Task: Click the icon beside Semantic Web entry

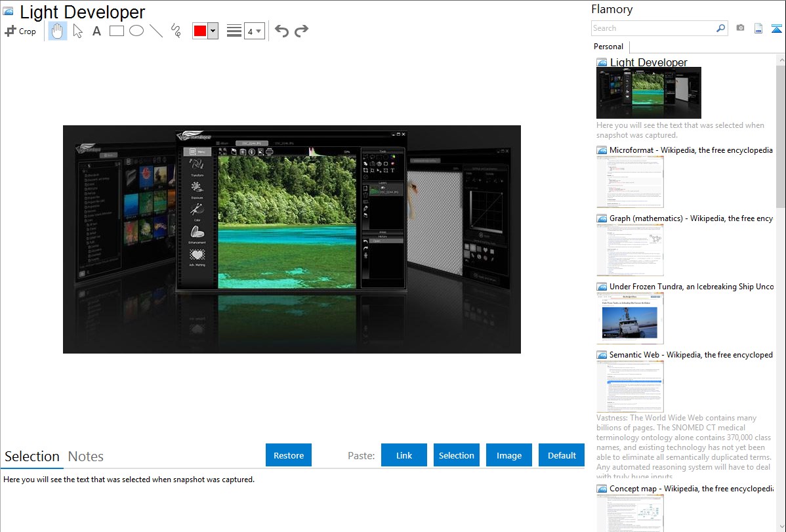Action: click(602, 354)
